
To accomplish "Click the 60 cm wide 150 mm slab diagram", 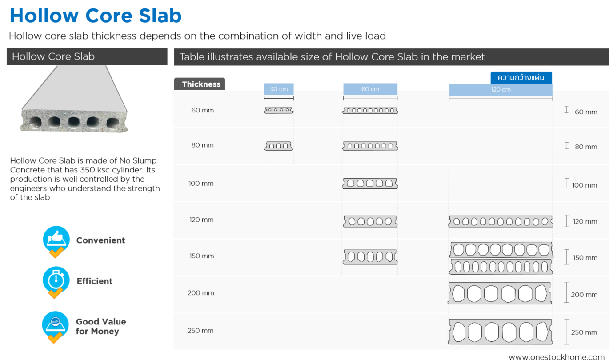I will [x=370, y=257].
